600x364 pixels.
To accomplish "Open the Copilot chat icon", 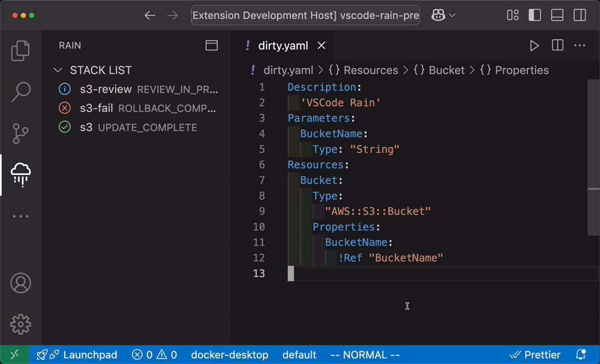I will tap(438, 15).
